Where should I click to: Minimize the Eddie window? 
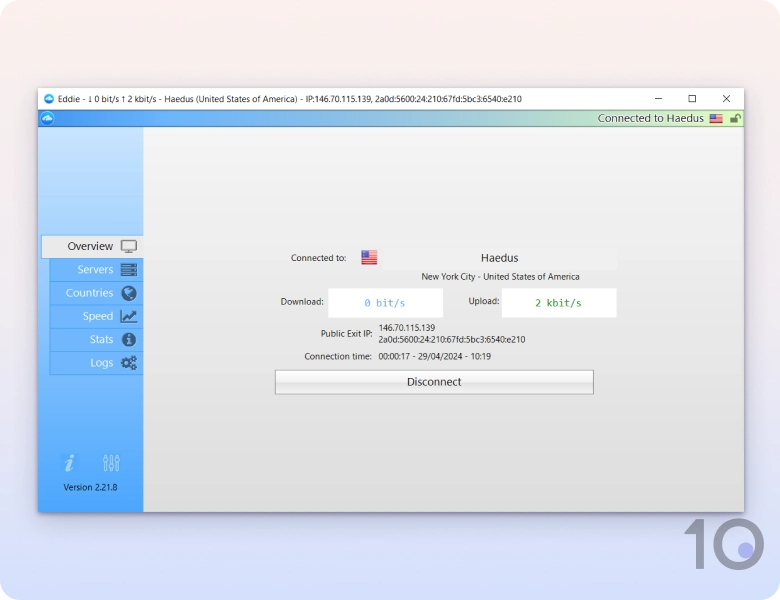659,99
